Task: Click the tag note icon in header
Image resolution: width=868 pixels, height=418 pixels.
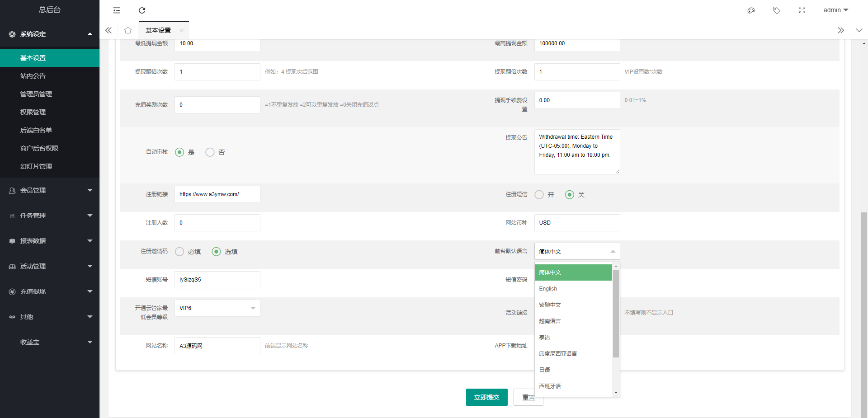Action: coord(777,10)
